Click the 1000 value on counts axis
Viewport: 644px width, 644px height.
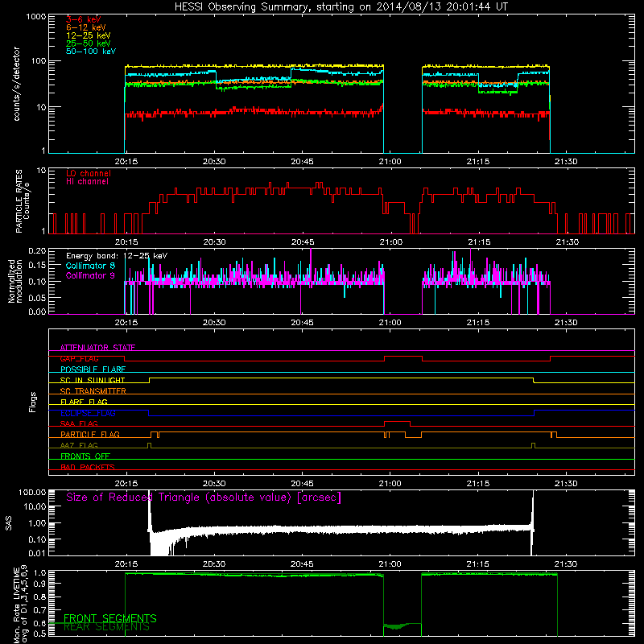36,17
